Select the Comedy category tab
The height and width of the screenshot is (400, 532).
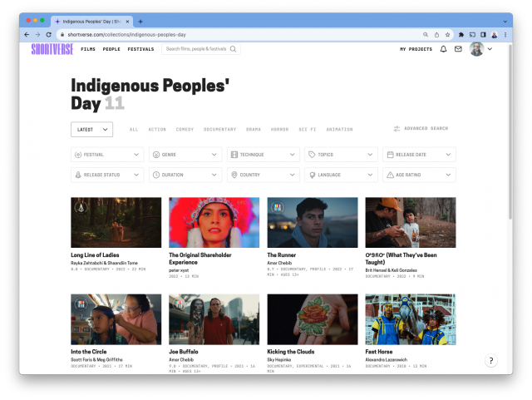click(x=185, y=130)
